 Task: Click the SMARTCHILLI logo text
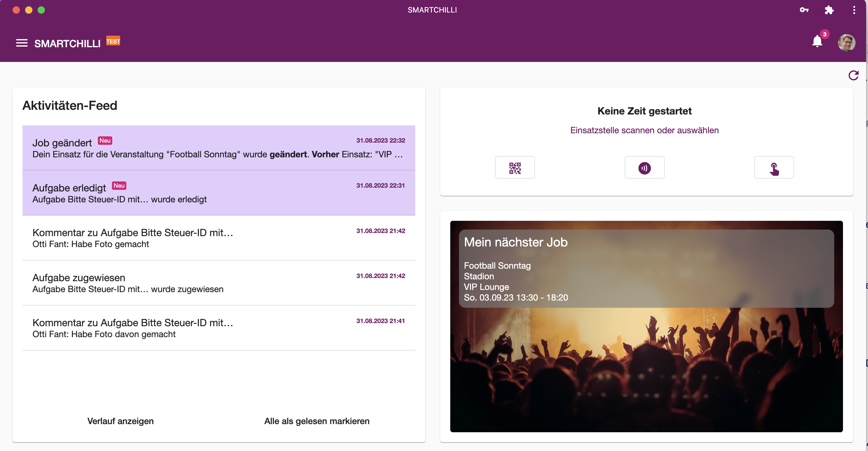point(68,43)
